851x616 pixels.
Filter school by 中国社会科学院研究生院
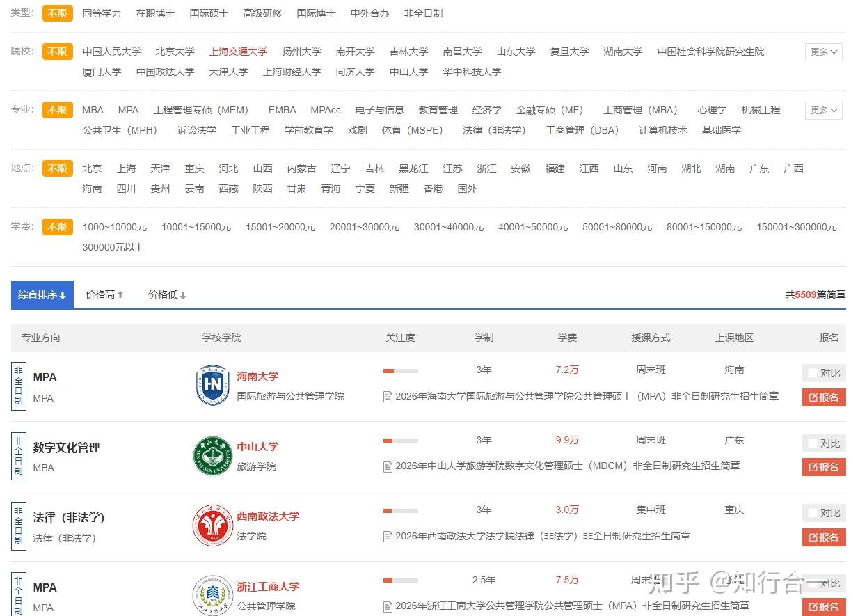710,52
